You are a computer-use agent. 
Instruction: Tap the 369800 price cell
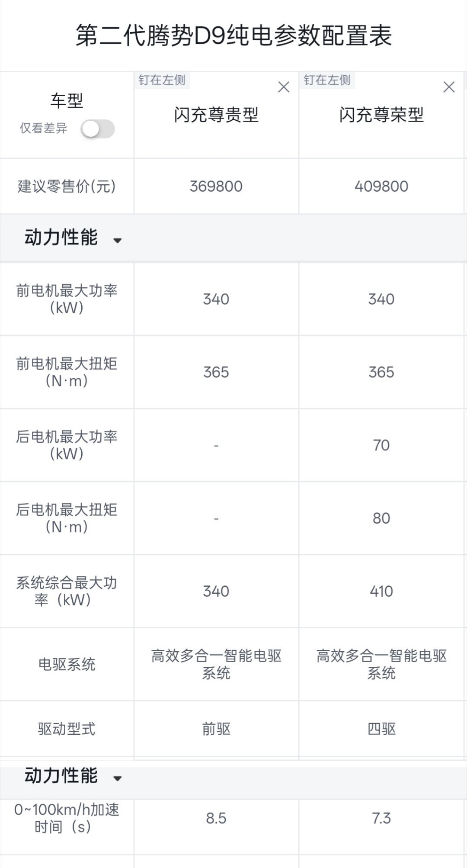pyautogui.click(x=216, y=186)
